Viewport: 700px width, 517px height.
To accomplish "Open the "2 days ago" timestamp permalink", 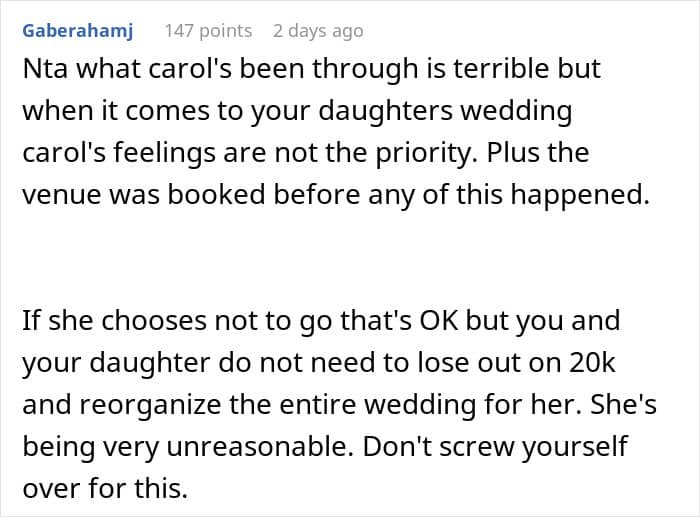I will 318,31.
